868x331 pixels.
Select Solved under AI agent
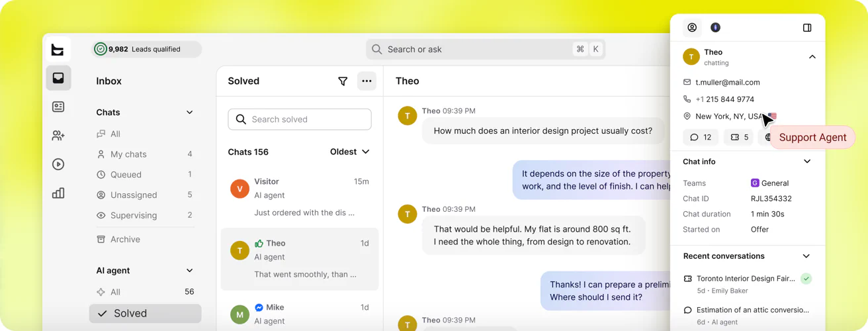click(146, 314)
